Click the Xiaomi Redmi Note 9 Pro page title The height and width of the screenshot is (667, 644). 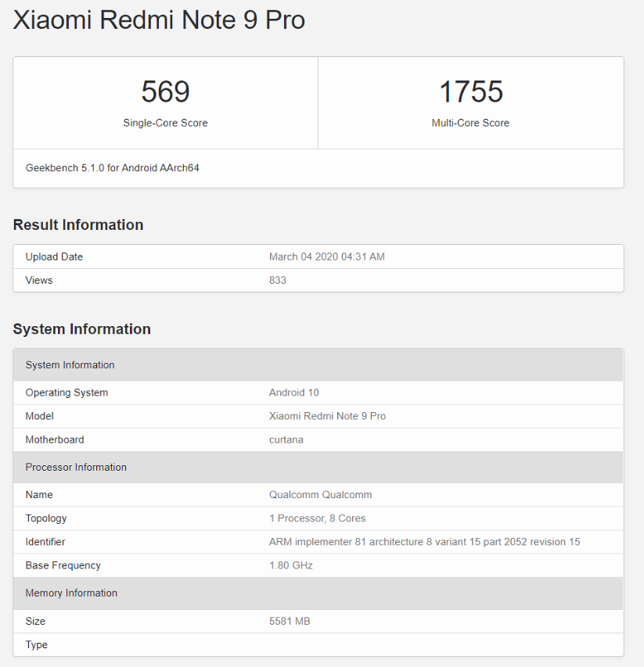tap(159, 20)
